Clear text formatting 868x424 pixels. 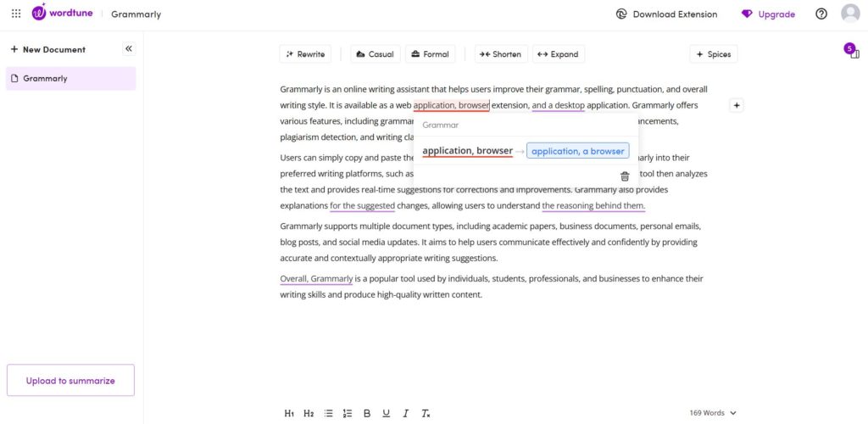pyautogui.click(x=426, y=413)
